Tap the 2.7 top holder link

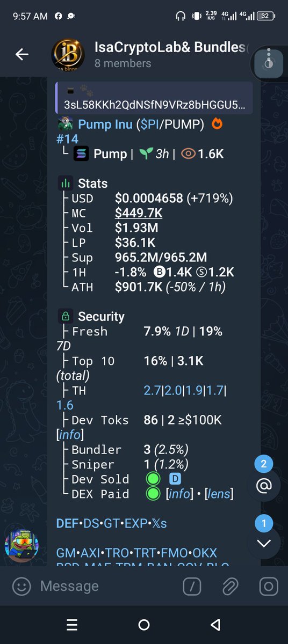(x=153, y=390)
